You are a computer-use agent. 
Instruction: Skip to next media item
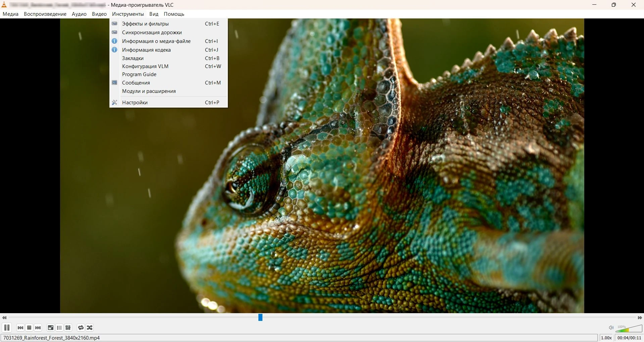38,328
